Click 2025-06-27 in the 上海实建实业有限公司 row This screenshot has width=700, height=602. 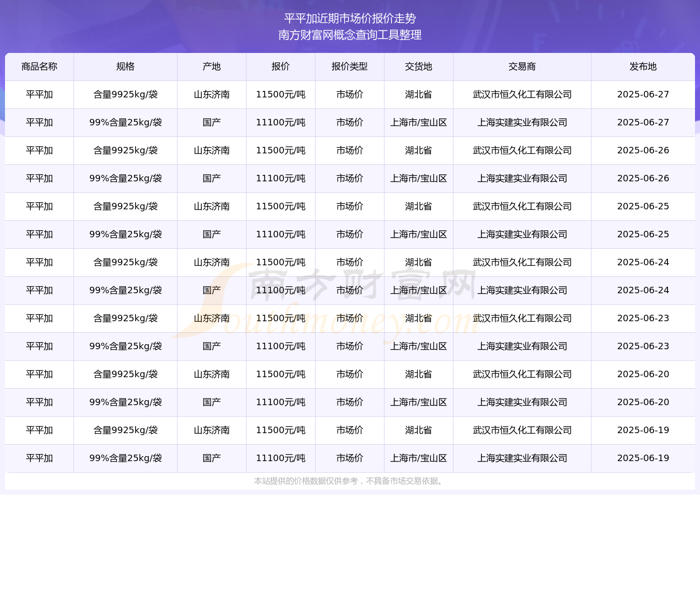pos(643,122)
